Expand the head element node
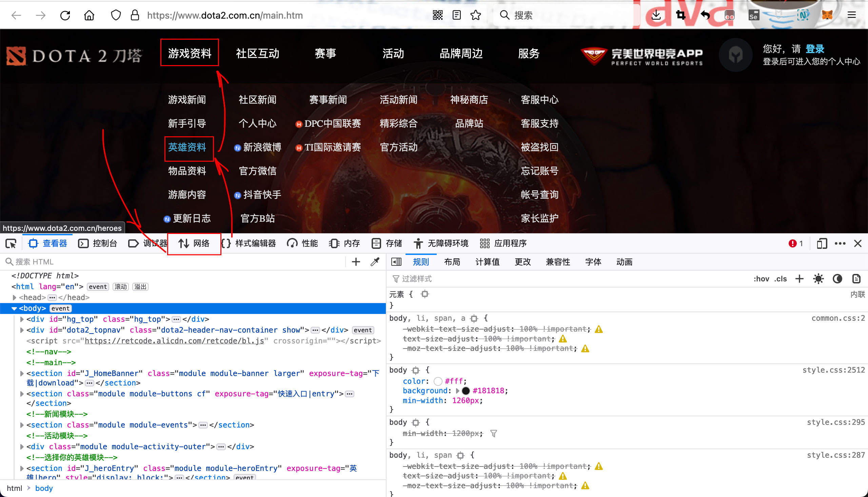This screenshot has width=868, height=497. coord(14,298)
